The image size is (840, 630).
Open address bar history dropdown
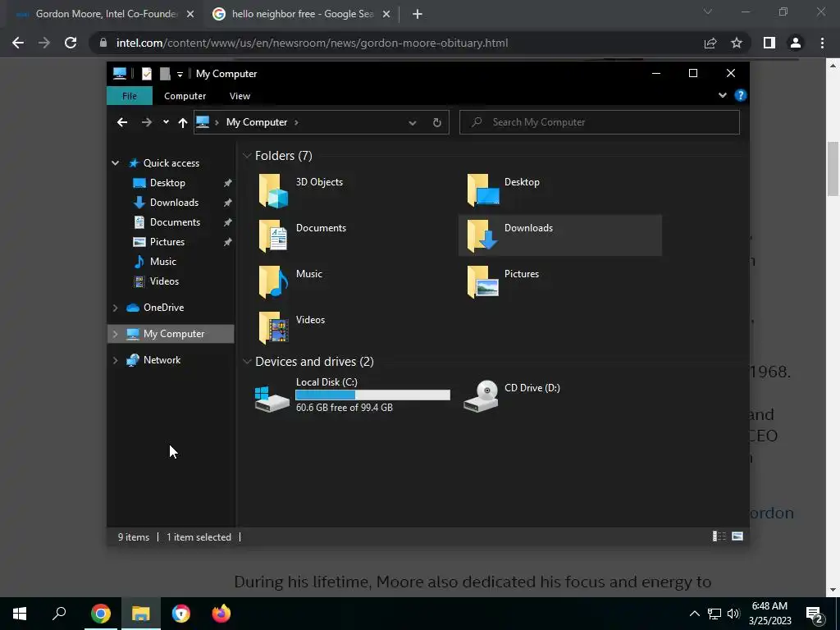[412, 123]
